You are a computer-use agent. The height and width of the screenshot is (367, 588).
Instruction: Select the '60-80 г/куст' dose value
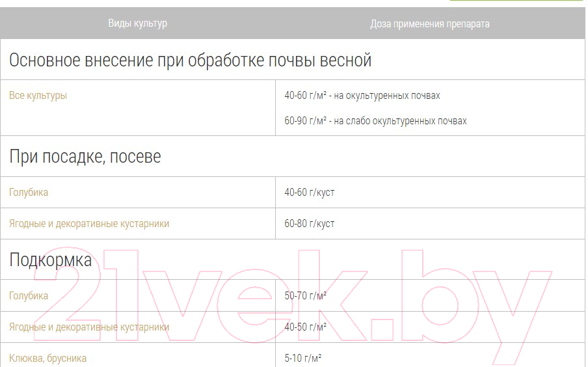click(310, 224)
